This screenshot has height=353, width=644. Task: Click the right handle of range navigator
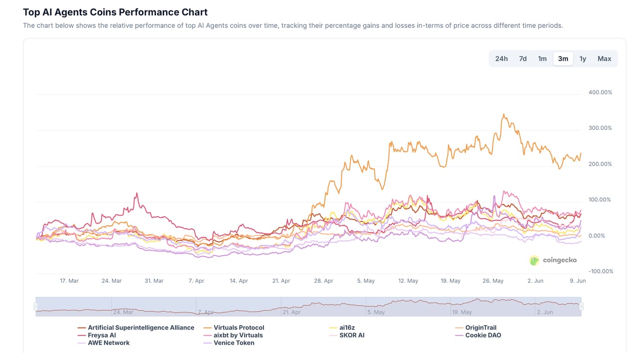pos(581,307)
